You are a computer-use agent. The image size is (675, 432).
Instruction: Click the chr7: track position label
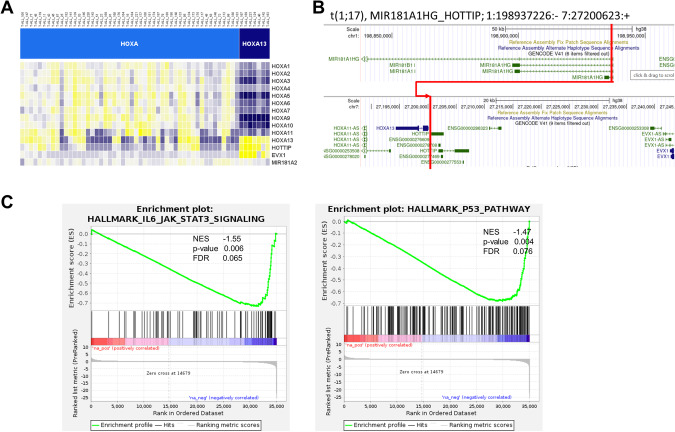(x=353, y=106)
